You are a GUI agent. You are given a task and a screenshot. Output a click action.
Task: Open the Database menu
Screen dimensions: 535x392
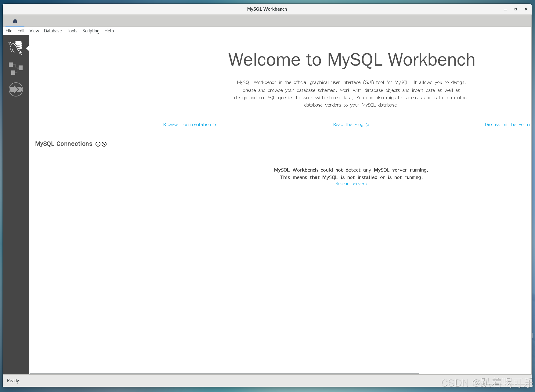click(53, 31)
